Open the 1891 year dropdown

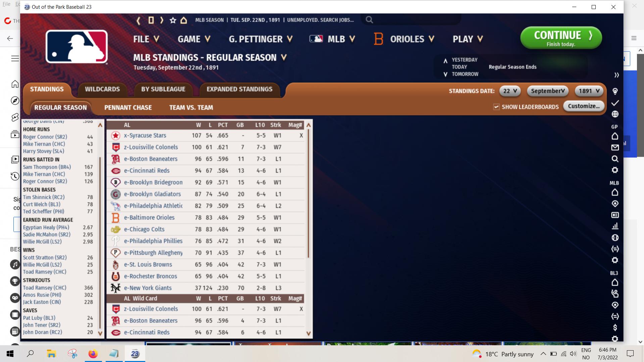pyautogui.click(x=589, y=91)
